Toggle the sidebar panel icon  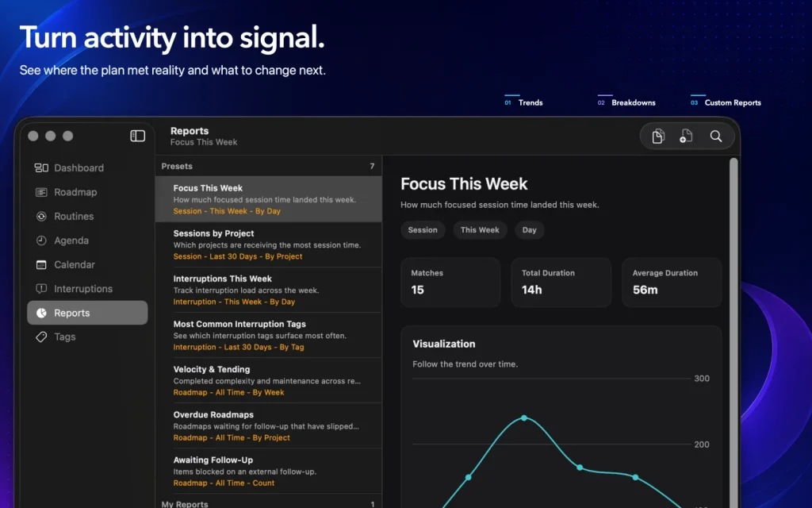pos(137,136)
